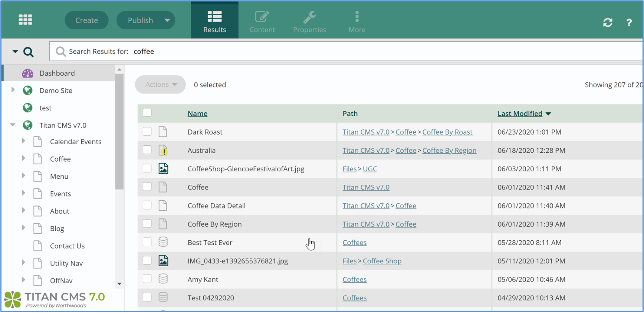The height and width of the screenshot is (313, 644).
Task: Click the Dashboard gauge icon
Action: point(27,73)
